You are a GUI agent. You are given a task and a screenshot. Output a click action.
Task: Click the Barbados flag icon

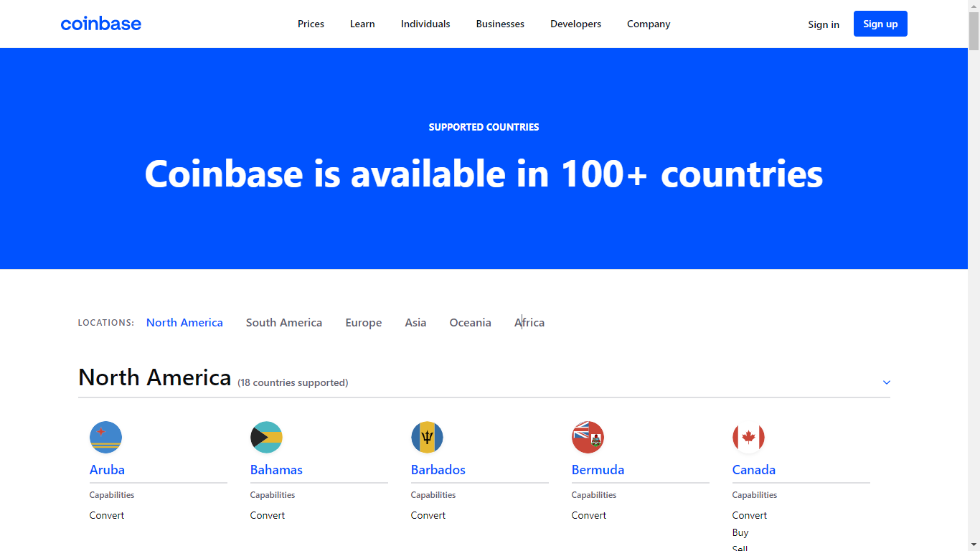pyautogui.click(x=427, y=437)
